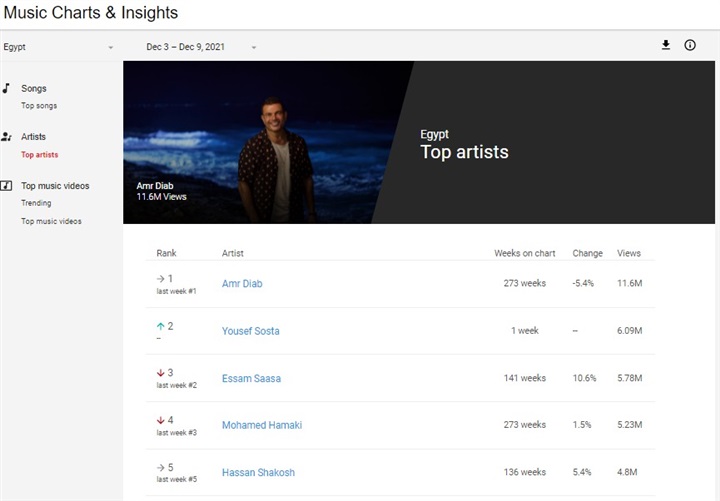The image size is (720, 501).
Task: Open the Mohamed Hamaki artist link
Action: point(261,425)
